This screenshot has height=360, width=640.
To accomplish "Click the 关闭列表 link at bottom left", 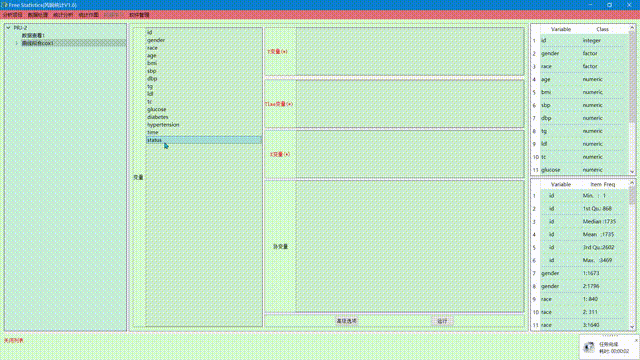I will tap(14, 340).
